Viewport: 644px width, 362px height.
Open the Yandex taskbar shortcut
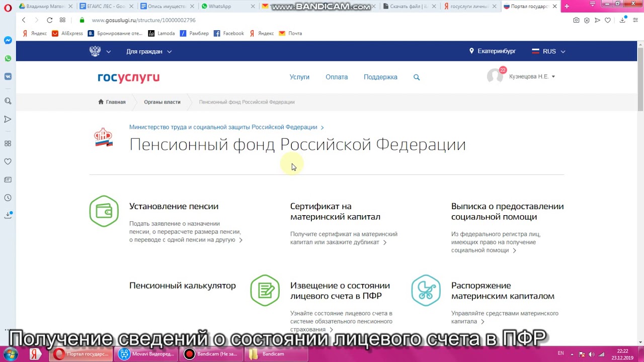(35, 354)
